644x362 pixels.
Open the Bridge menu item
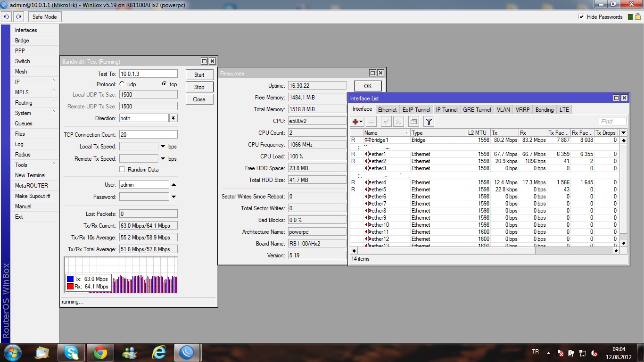(x=35, y=41)
